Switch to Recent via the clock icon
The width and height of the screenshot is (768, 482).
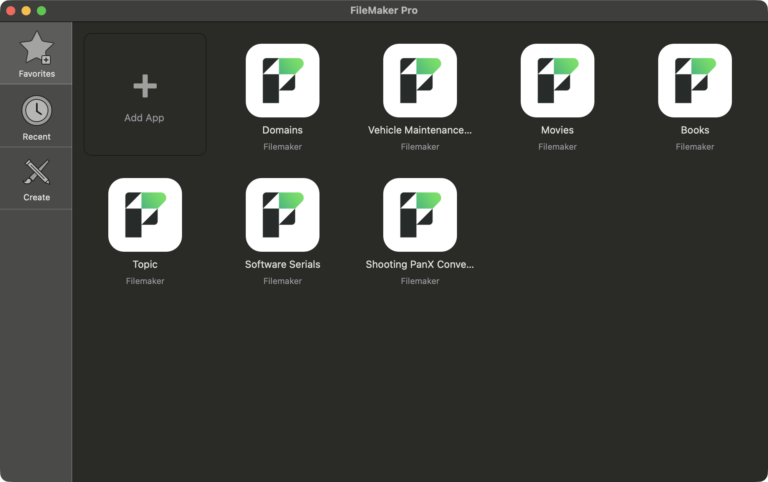click(x=37, y=111)
